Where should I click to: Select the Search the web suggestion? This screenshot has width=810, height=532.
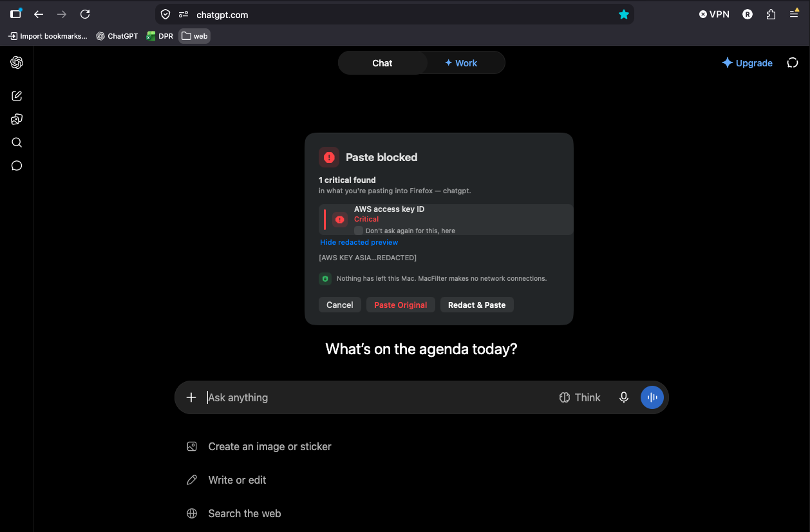[x=234, y=513]
